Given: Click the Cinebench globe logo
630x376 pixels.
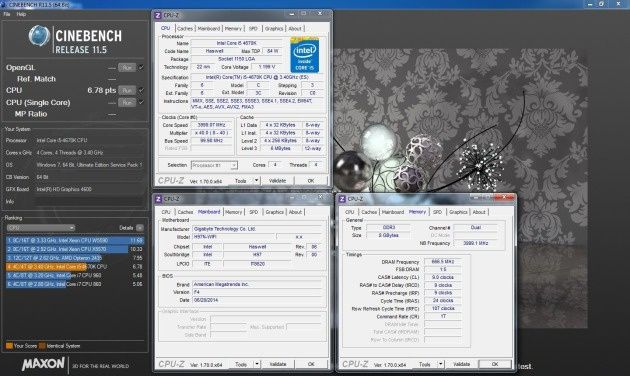Looking at the screenshot, I should click(x=39, y=36).
